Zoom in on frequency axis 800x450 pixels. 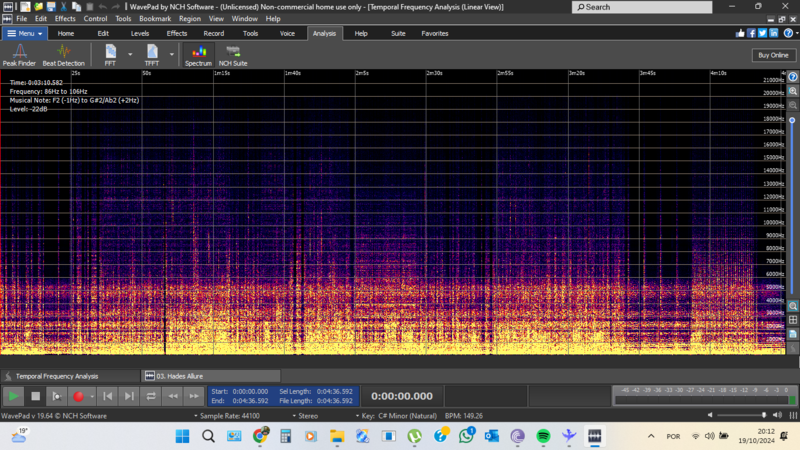(x=793, y=91)
